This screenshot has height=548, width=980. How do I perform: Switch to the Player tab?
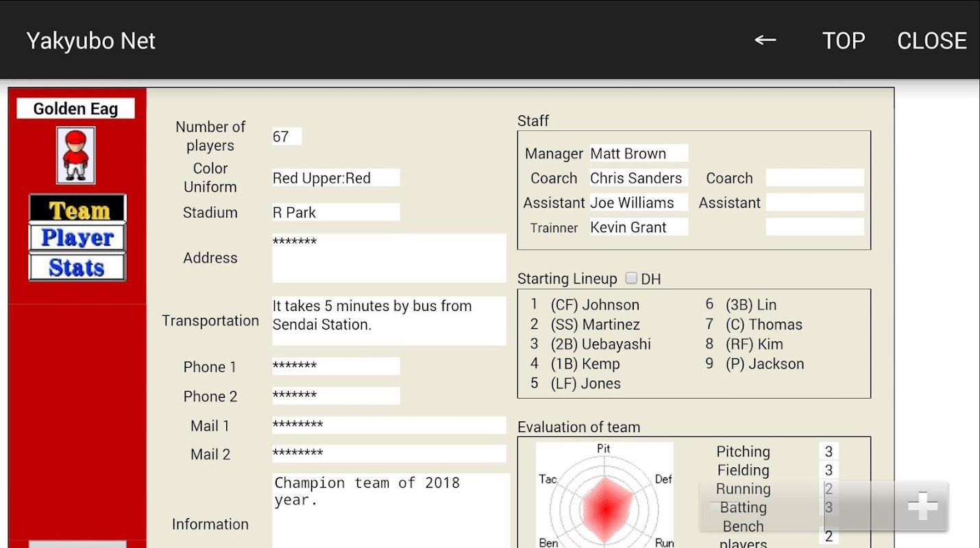[x=77, y=238]
